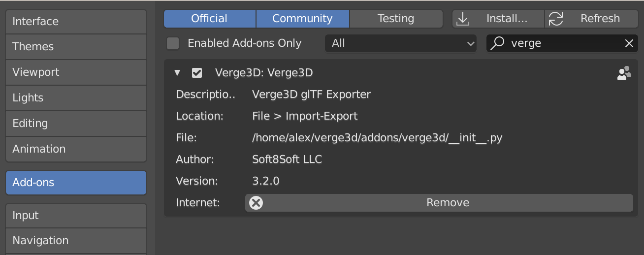Image resolution: width=644 pixels, height=255 pixels.
Task: Open the Viewport preferences section
Action: point(76,72)
